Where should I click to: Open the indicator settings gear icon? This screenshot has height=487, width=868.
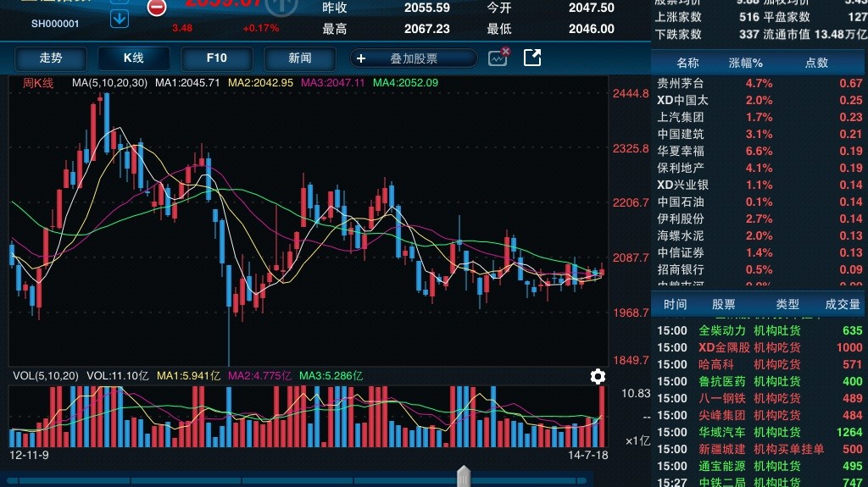coord(598,377)
